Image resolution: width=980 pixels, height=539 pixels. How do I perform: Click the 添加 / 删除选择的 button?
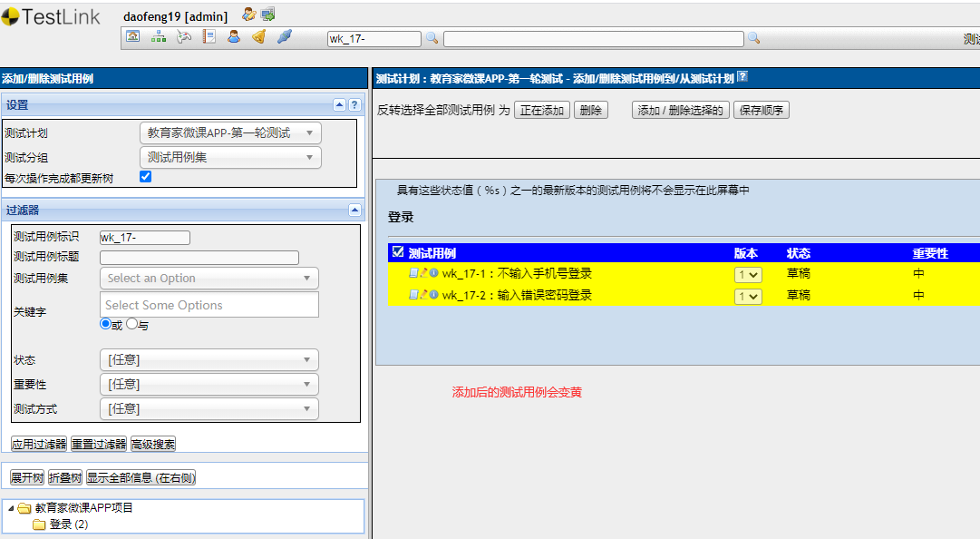coord(680,110)
